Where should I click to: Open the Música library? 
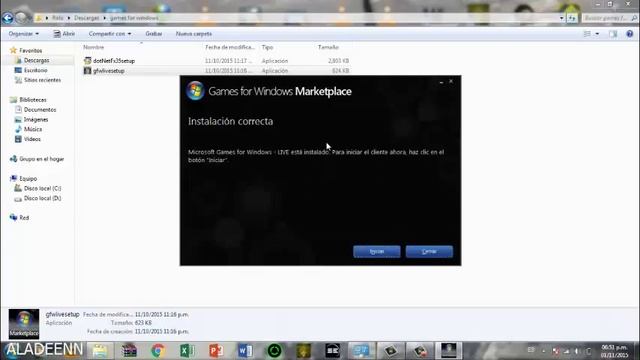tap(33, 129)
